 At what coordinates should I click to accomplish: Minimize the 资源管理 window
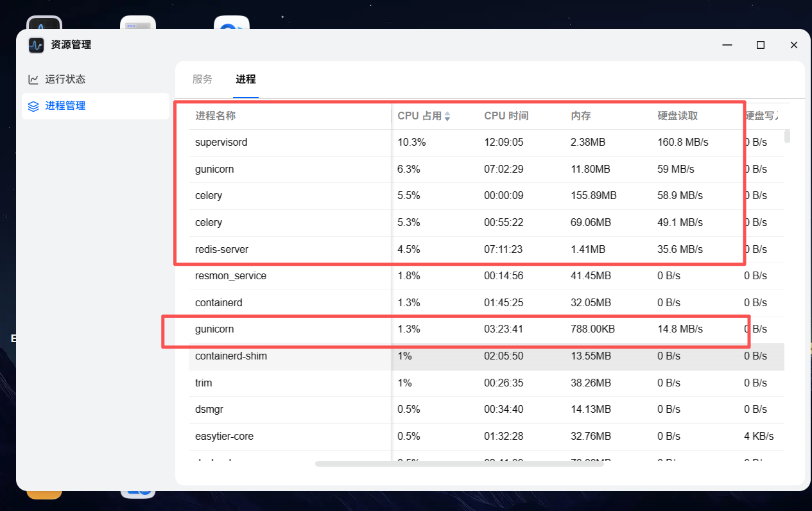coord(727,45)
